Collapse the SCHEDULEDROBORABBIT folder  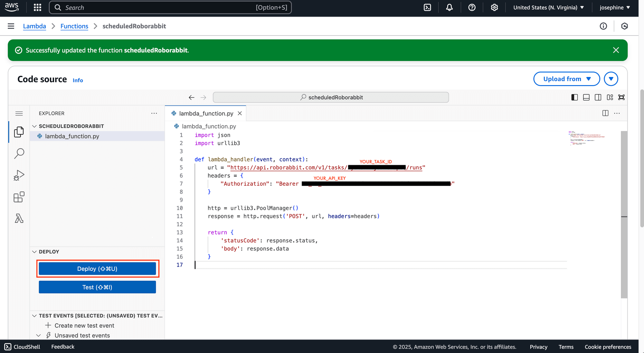click(34, 126)
